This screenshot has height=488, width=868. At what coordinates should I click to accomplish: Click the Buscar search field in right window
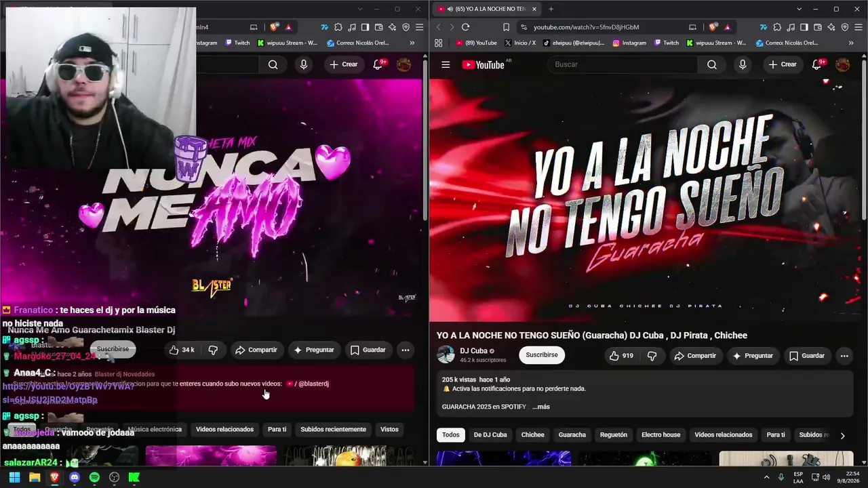pyautogui.click(x=623, y=64)
